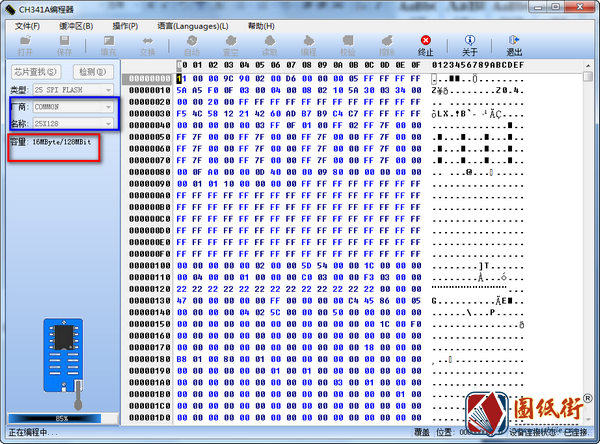Click the Erase (擦除) toolbar icon
Viewport: 600px width, 444px height.
click(x=385, y=44)
